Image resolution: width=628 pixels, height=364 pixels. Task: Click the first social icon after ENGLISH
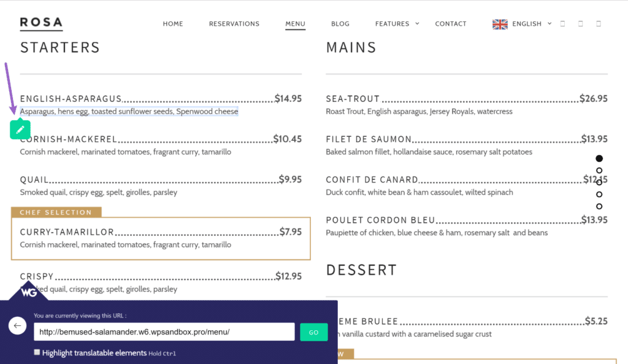pyautogui.click(x=563, y=24)
